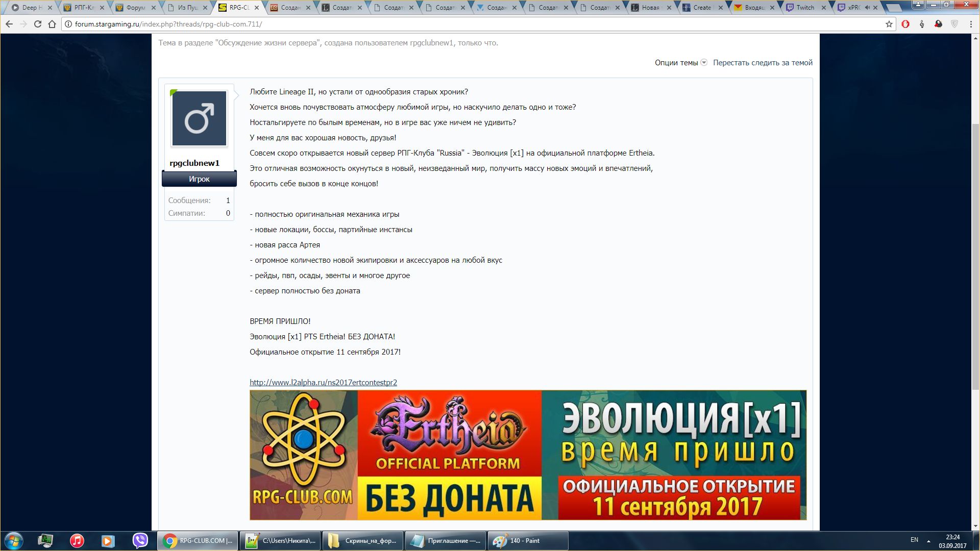Change the EN input language indicator
The height and width of the screenshot is (551, 980).
tap(914, 540)
